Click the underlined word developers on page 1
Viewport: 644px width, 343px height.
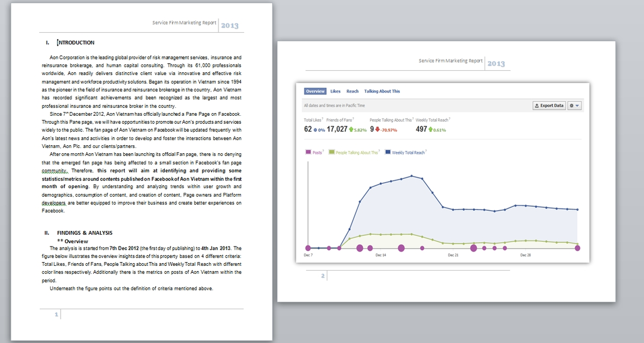point(55,203)
